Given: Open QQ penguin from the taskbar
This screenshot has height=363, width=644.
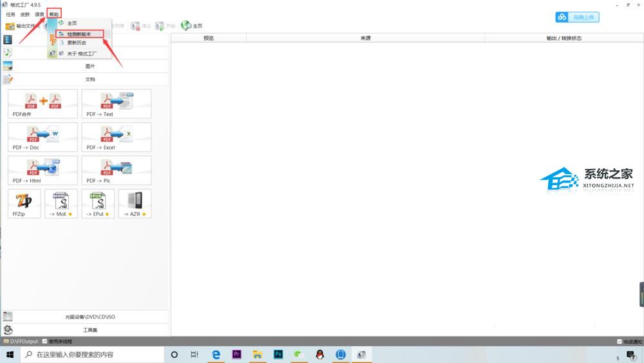Looking at the screenshot, I should coord(320,355).
